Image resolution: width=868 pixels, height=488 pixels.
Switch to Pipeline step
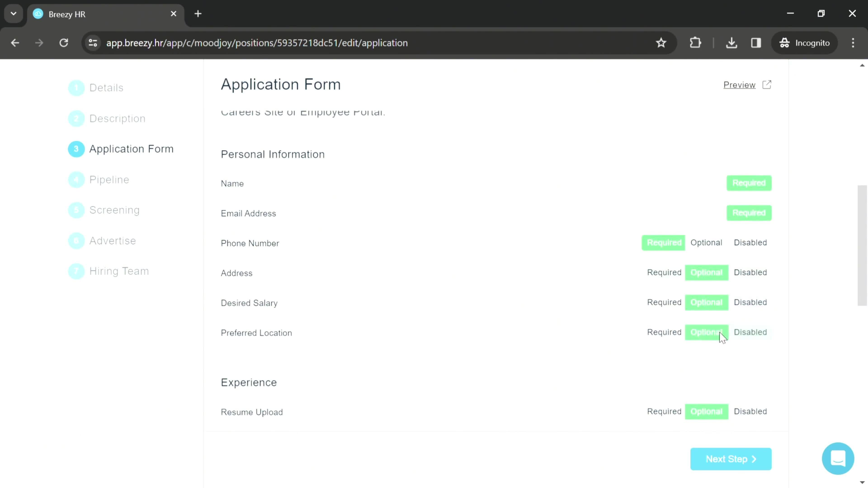[110, 179]
